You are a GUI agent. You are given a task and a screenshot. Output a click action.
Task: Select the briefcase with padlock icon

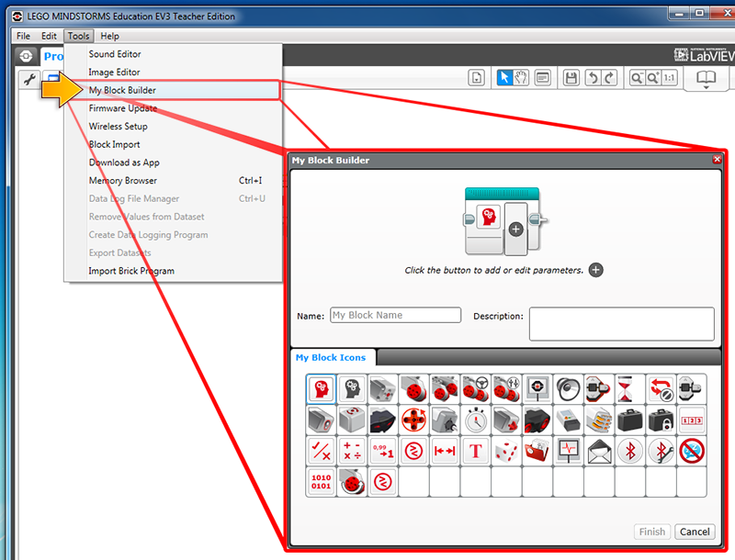coord(661,420)
